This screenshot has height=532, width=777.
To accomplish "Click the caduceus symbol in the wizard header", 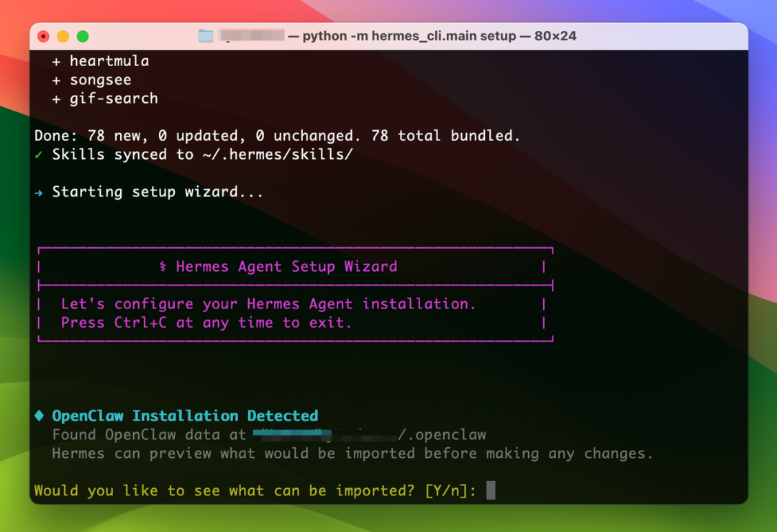I will pyautogui.click(x=163, y=267).
